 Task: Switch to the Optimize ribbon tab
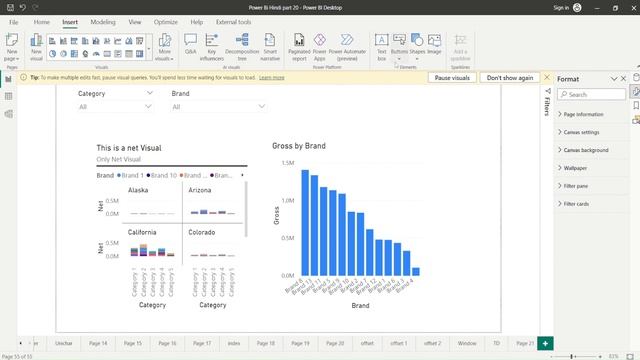pos(166,22)
